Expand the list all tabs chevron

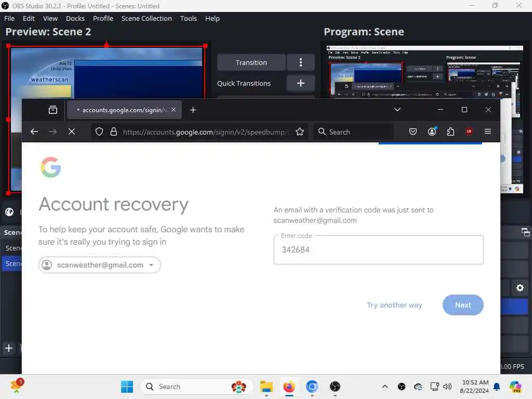[397, 110]
